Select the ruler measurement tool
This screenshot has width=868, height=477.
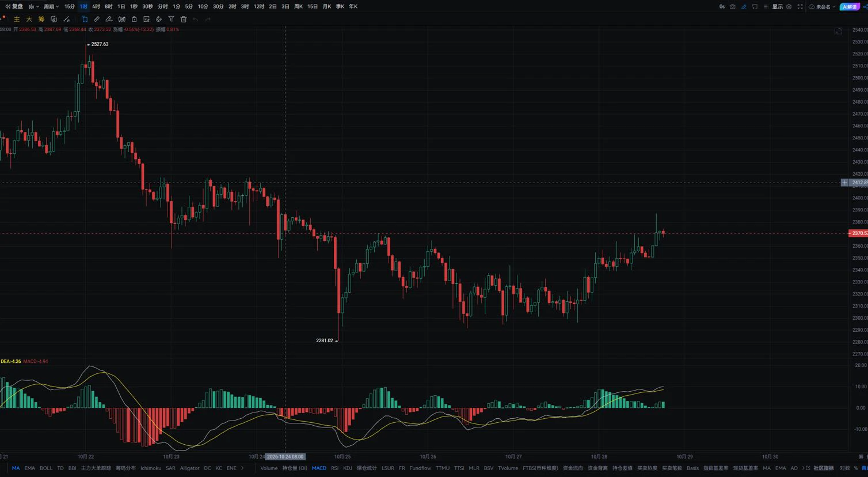(x=97, y=19)
